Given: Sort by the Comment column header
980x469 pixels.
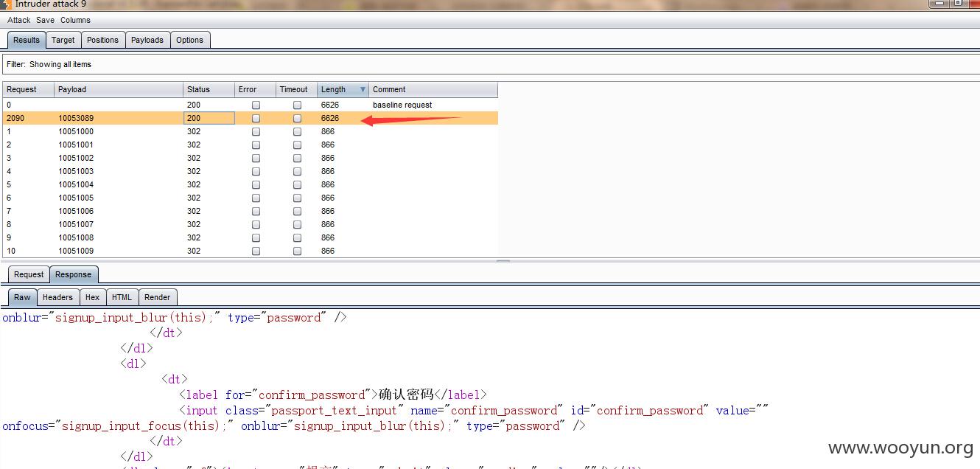Looking at the screenshot, I should tap(433, 89).
